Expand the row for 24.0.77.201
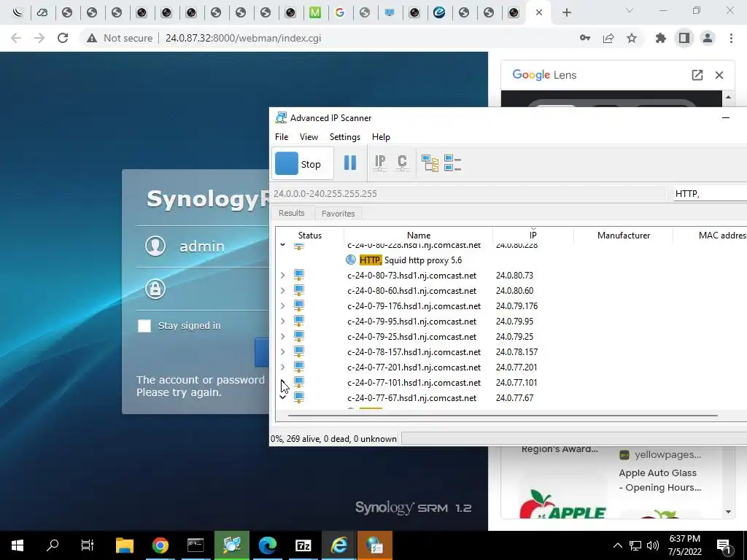The height and width of the screenshot is (560, 747). tap(282, 367)
